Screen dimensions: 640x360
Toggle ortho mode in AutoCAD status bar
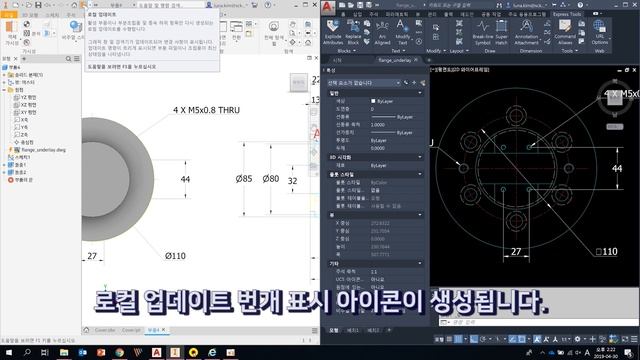click(x=474, y=339)
